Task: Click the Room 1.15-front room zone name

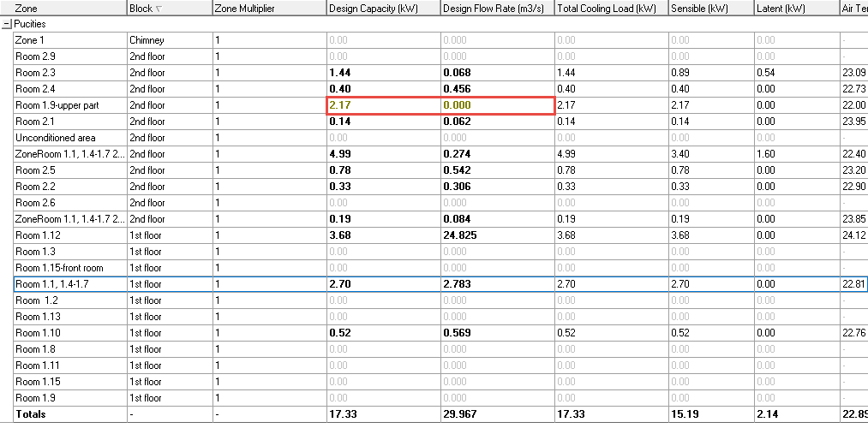Action: [59, 268]
